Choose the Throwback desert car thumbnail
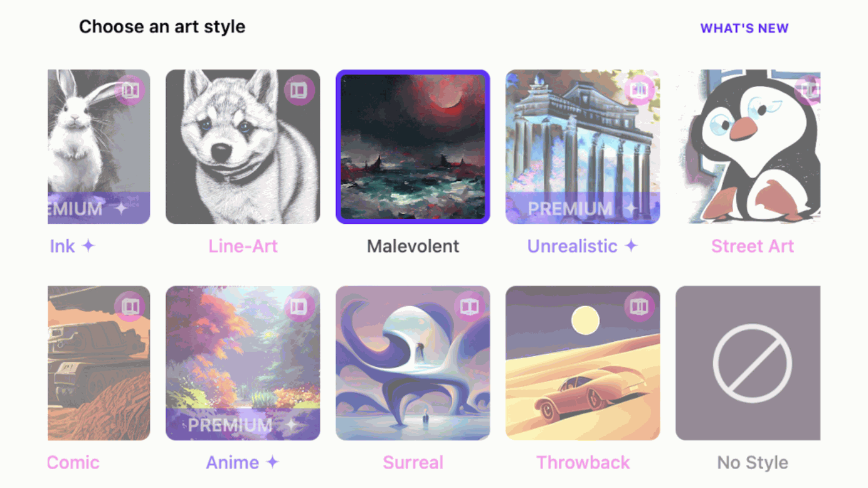The width and height of the screenshot is (868, 488). [583, 363]
